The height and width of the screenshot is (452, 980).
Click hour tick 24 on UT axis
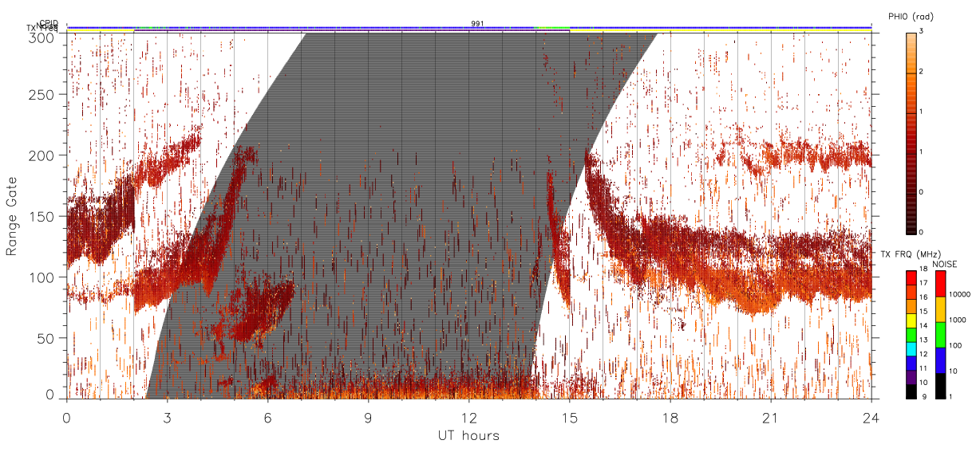pyautogui.click(x=871, y=419)
